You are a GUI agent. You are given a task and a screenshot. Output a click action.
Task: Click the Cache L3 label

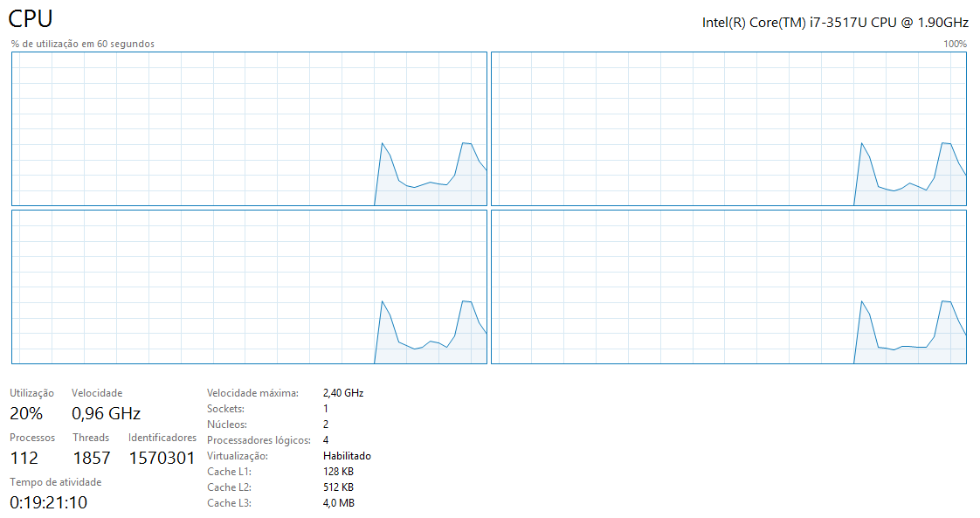pos(230,503)
